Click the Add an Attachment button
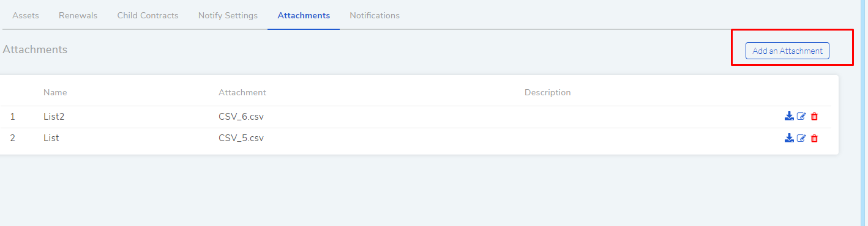This screenshot has height=226, width=868. (787, 51)
